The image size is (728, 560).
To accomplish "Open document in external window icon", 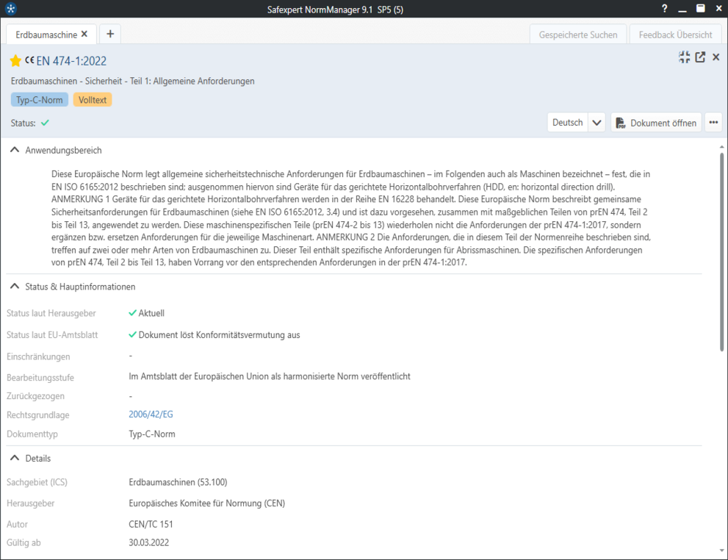I will (x=700, y=57).
